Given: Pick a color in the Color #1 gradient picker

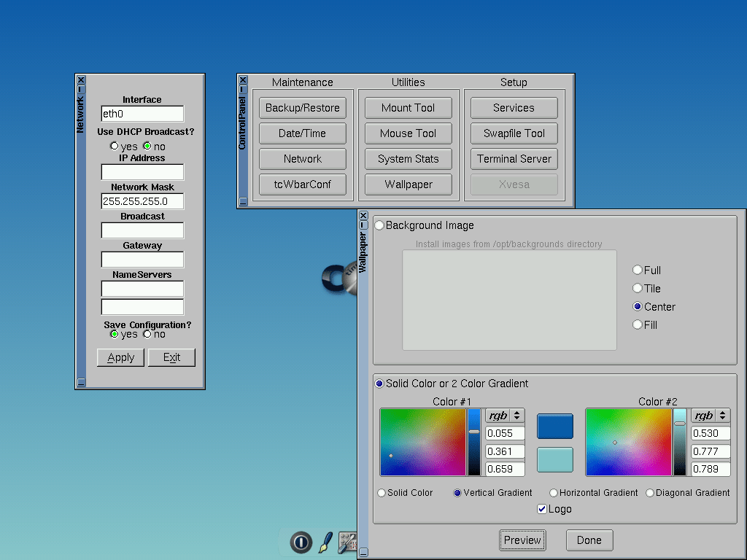Looking at the screenshot, I should tap(422, 441).
